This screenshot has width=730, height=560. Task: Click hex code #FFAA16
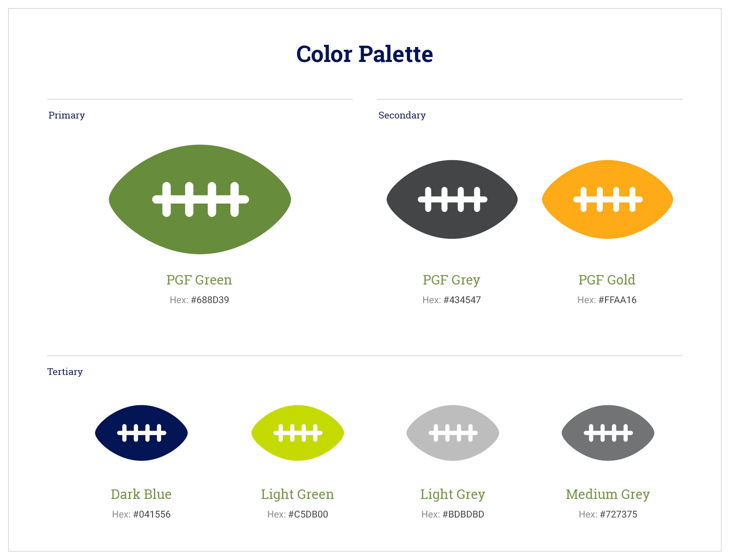pos(617,300)
